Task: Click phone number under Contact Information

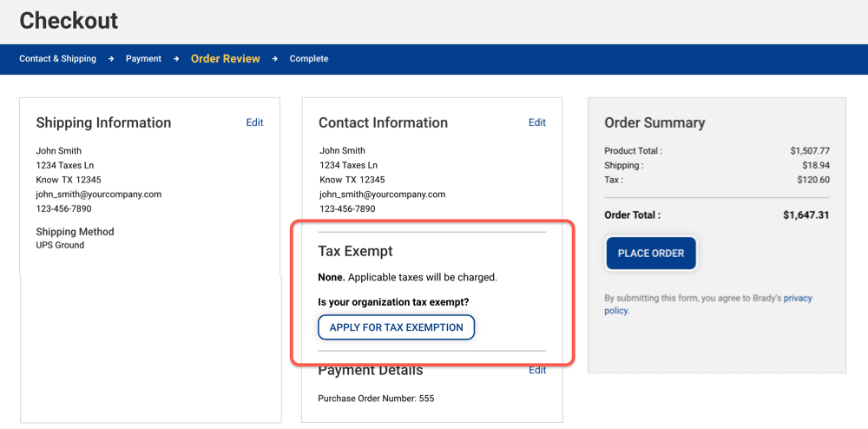Action: pos(347,208)
